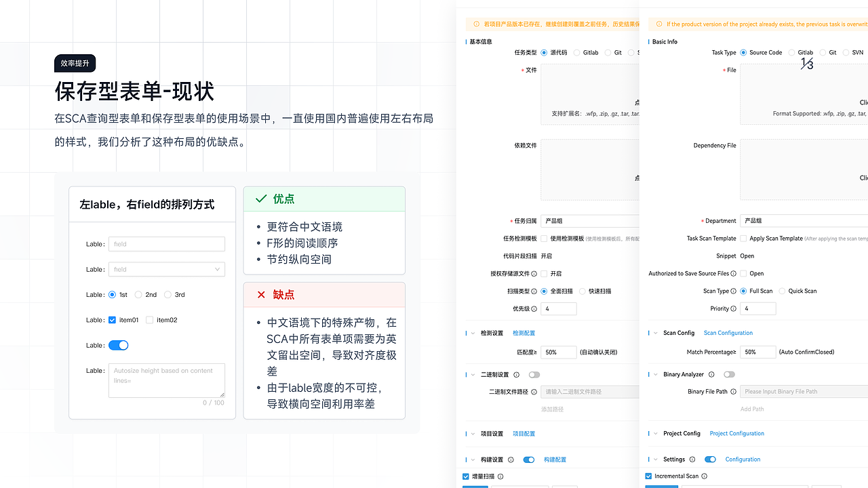Click the red X icon beside 缺点

(x=261, y=295)
